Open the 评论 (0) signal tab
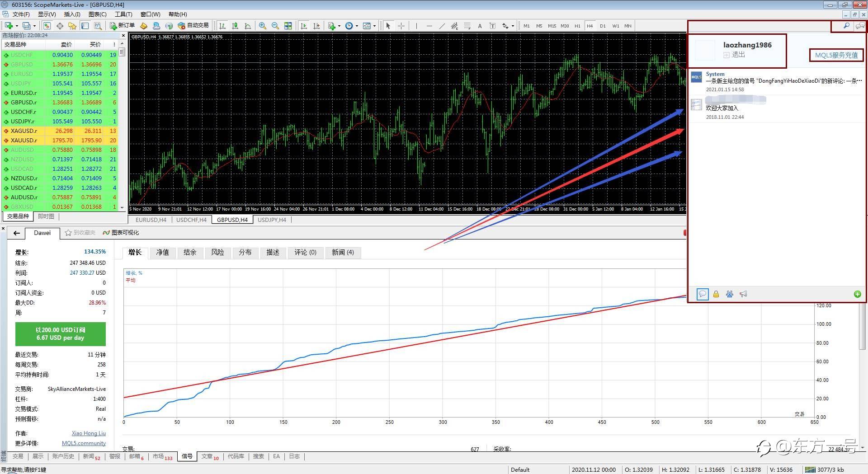The width and height of the screenshot is (868, 474). (306, 252)
